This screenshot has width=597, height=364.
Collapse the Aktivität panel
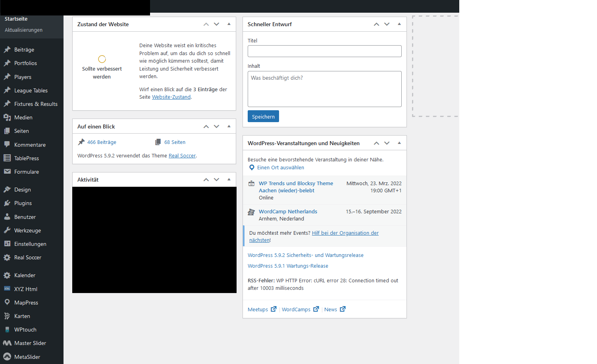229,180
